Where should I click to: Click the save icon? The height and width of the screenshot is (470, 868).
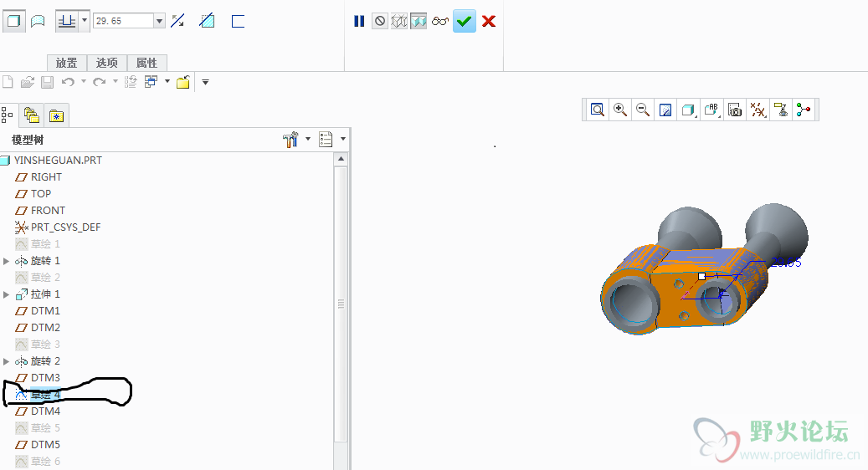pos(48,83)
